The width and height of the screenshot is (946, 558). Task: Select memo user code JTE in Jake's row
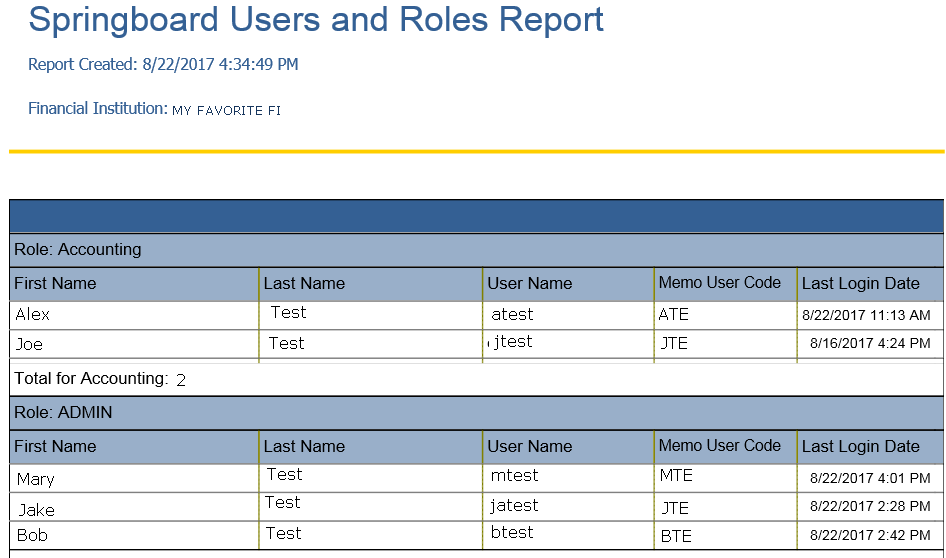675,509
